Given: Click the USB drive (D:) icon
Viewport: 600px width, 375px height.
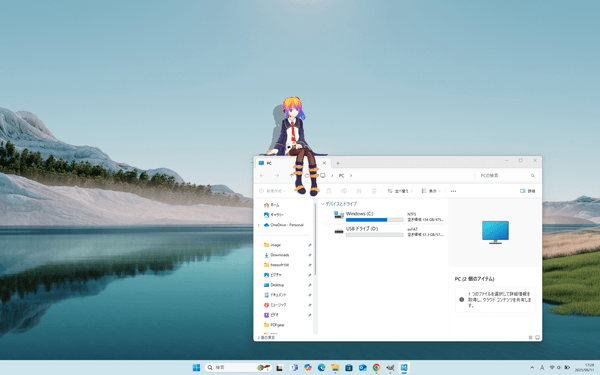Looking at the screenshot, I should pyautogui.click(x=339, y=231).
